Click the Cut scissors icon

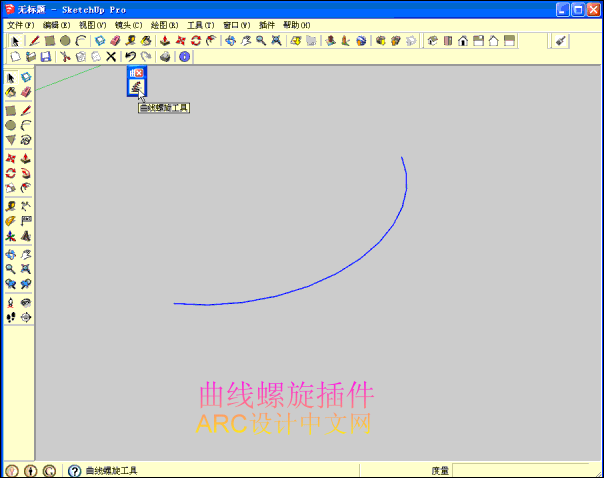click(65, 57)
